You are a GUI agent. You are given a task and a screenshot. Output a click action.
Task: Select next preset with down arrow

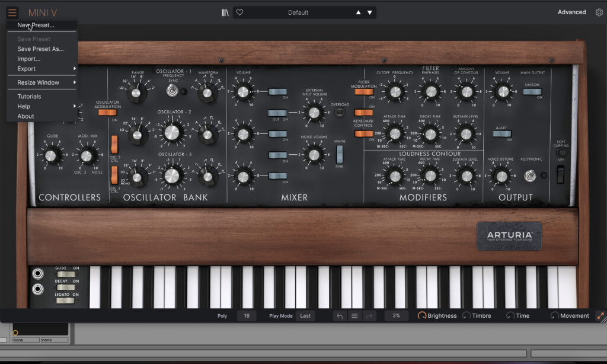pyautogui.click(x=370, y=12)
